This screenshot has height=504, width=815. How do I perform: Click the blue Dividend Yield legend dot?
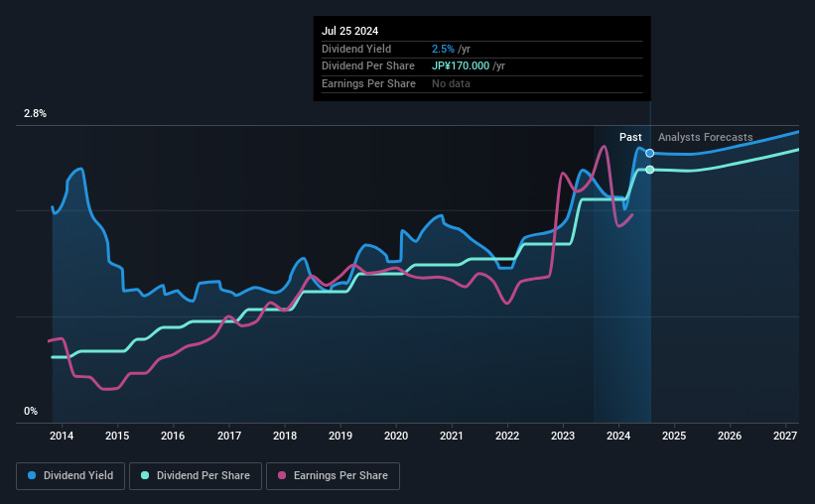point(32,475)
